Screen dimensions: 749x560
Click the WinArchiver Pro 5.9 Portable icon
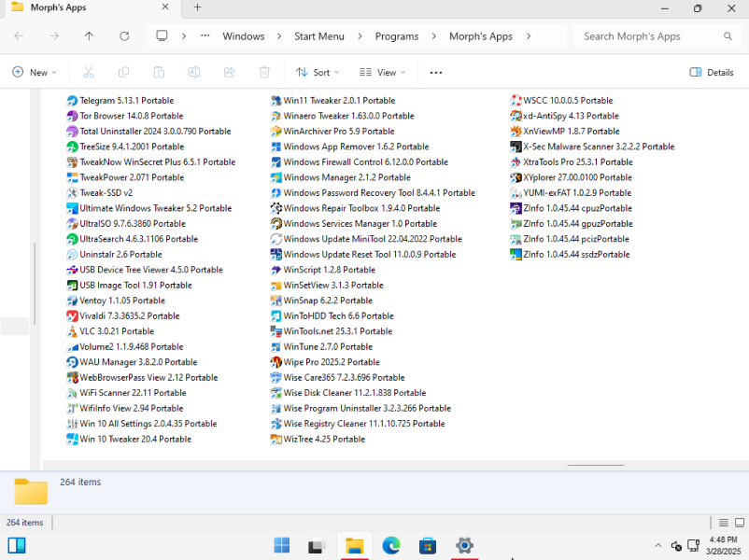pyautogui.click(x=276, y=132)
